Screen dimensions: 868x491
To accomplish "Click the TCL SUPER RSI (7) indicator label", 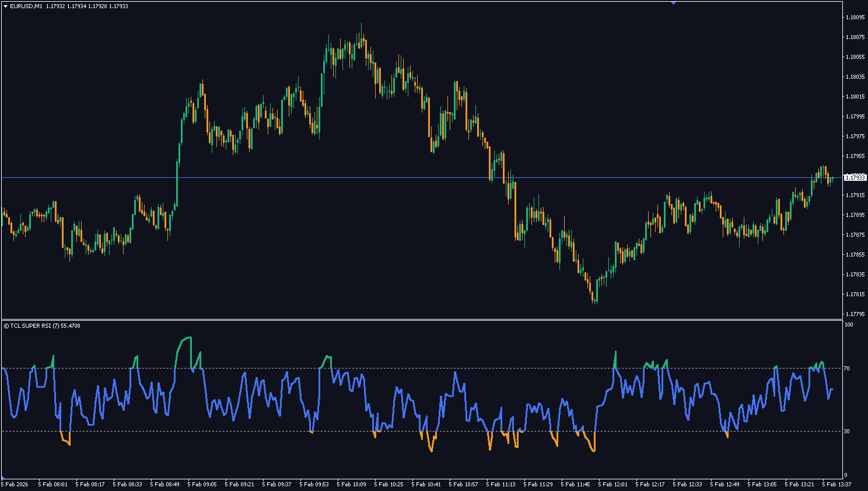I will click(34, 326).
